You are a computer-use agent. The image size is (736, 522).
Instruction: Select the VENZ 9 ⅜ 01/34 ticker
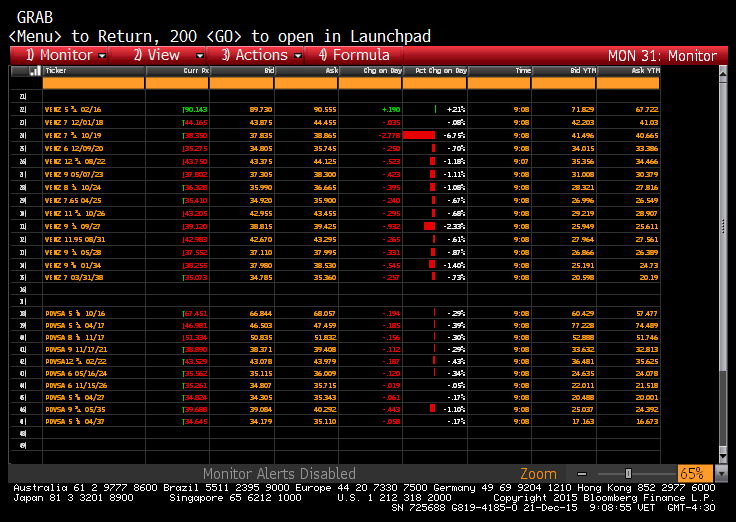point(73,265)
